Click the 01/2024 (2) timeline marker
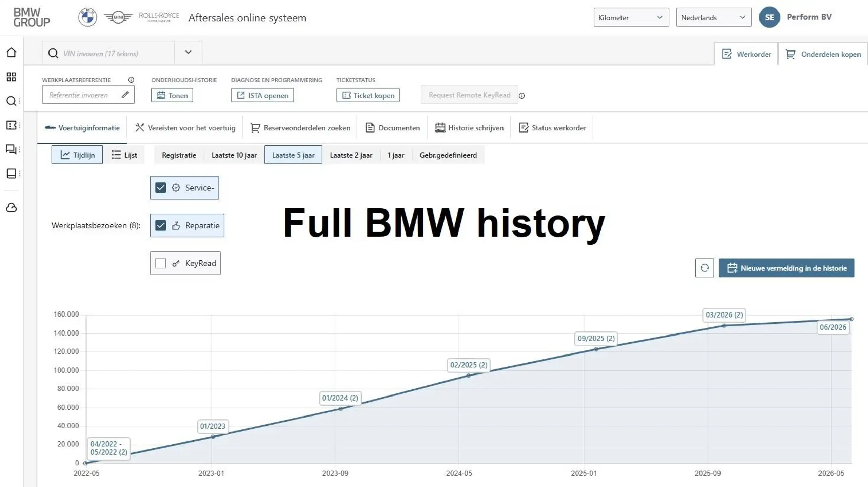This screenshot has width=868, height=487. point(340,398)
